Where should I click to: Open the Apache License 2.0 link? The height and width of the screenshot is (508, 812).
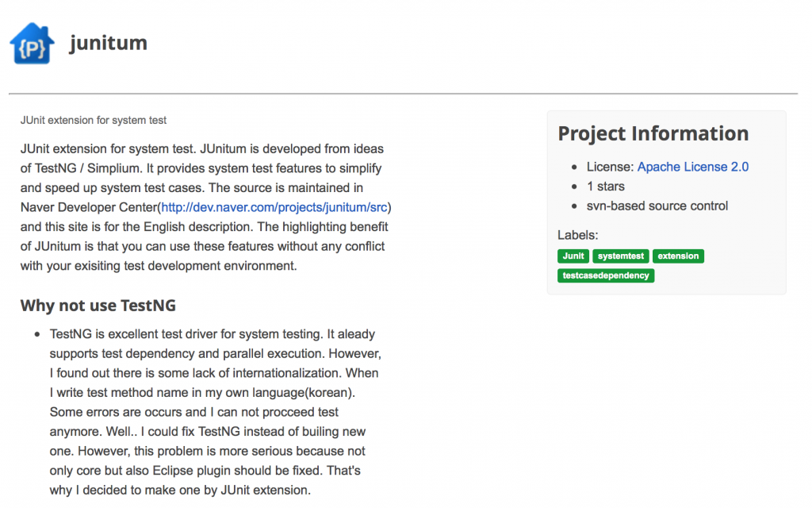coord(693,167)
